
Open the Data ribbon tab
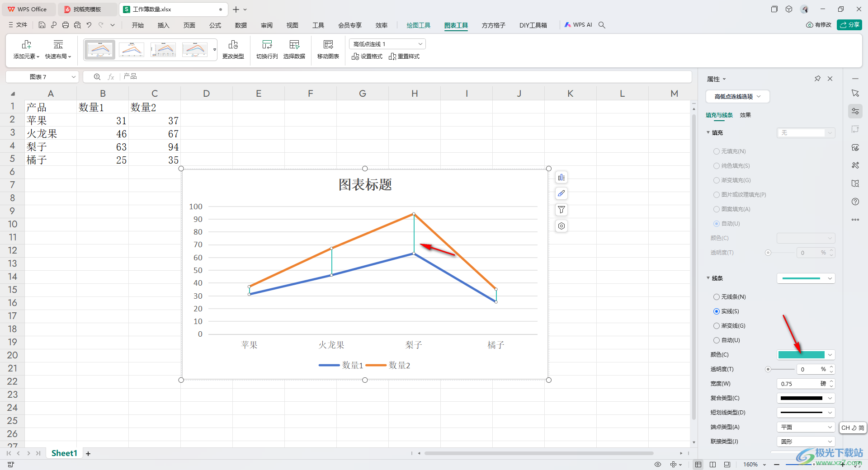[x=241, y=25]
